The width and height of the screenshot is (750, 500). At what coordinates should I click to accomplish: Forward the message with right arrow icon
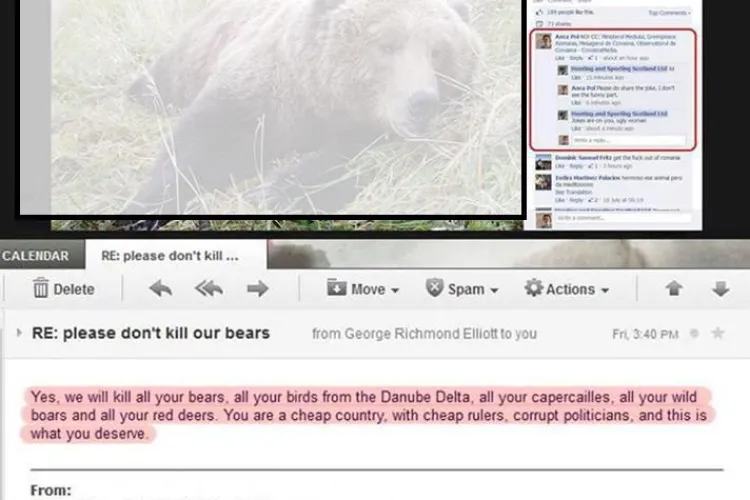coord(257,289)
